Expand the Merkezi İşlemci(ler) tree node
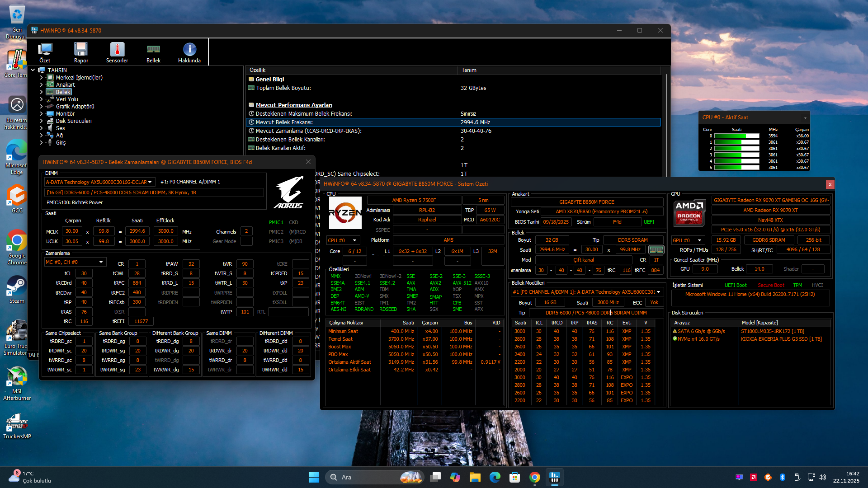The width and height of the screenshot is (868, 488). [x=41, y=78]
